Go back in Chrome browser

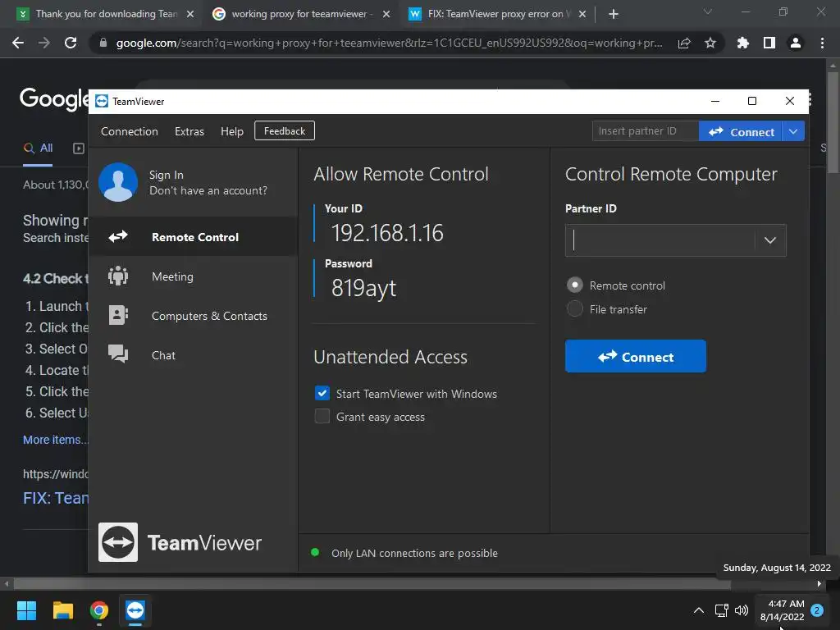(x=18, y=43)
